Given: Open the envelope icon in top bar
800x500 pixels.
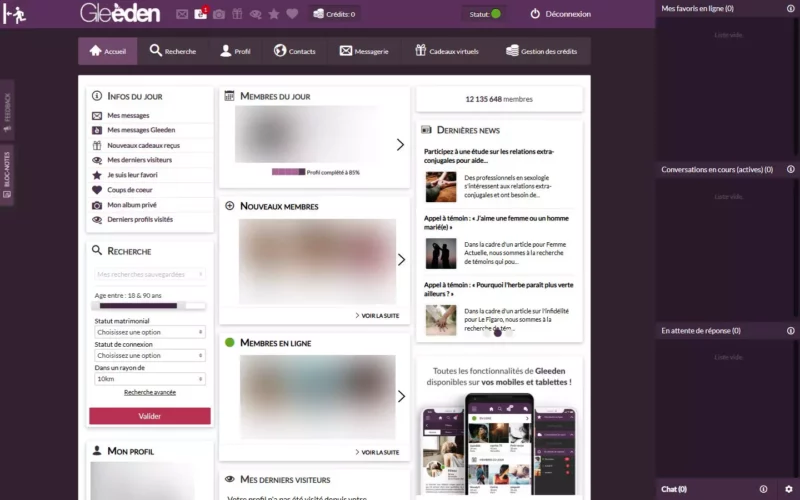Looking at the screenshot, I should pyautogui.click(x=182, y=14).
